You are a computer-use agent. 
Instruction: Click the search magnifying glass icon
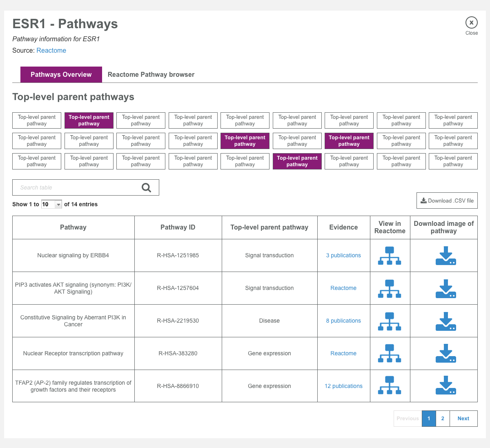[146, 187]
